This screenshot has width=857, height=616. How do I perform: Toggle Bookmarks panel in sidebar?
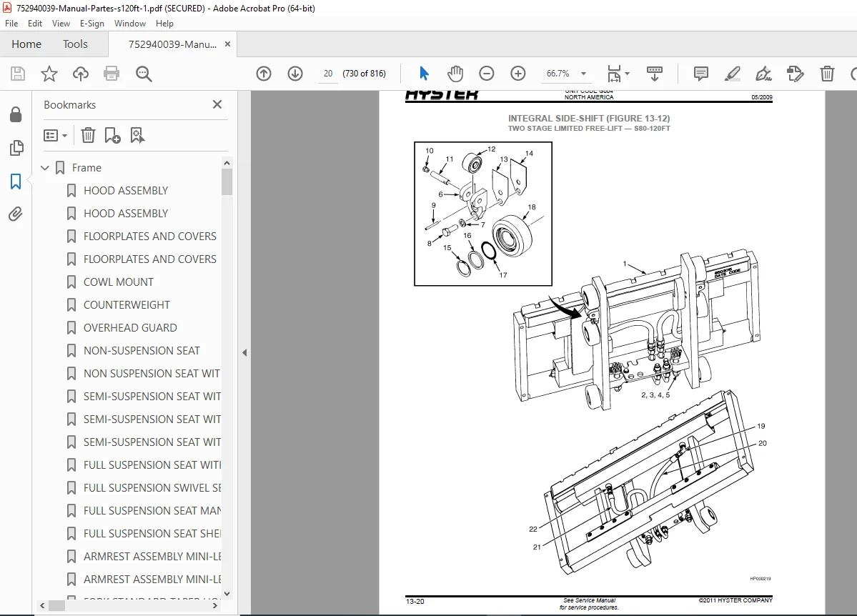(16, 181)
